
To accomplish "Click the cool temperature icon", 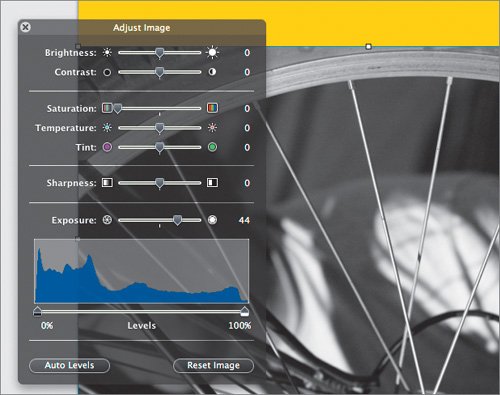I will 107,128.
